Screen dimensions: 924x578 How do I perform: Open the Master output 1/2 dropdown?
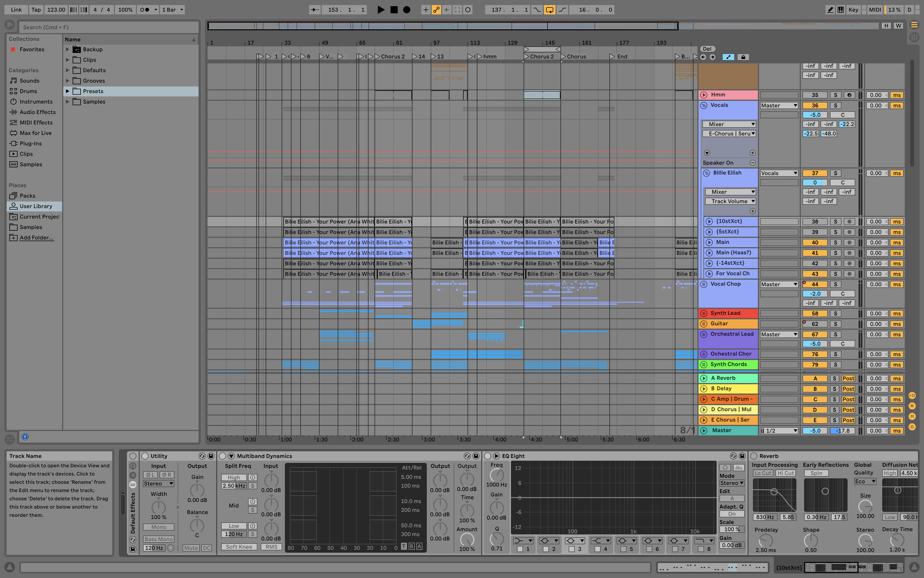(779, 431)
